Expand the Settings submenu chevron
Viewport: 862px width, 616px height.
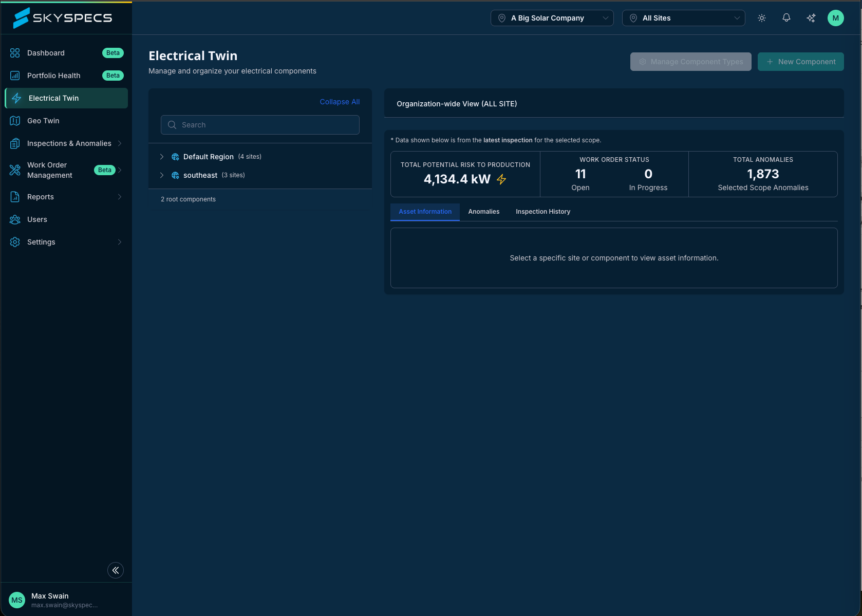pyautogui.click(x=120, y=242)
